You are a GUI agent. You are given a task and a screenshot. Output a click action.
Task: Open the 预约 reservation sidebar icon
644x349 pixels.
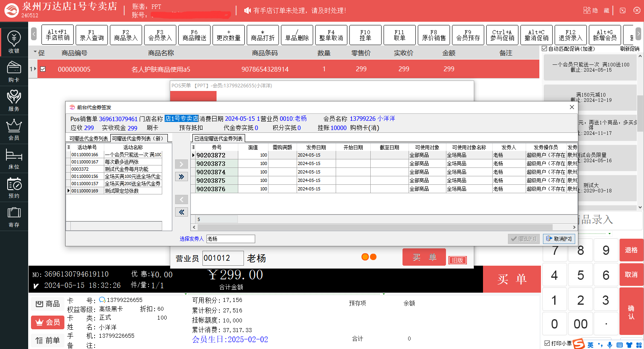click(x=14, y=188)
